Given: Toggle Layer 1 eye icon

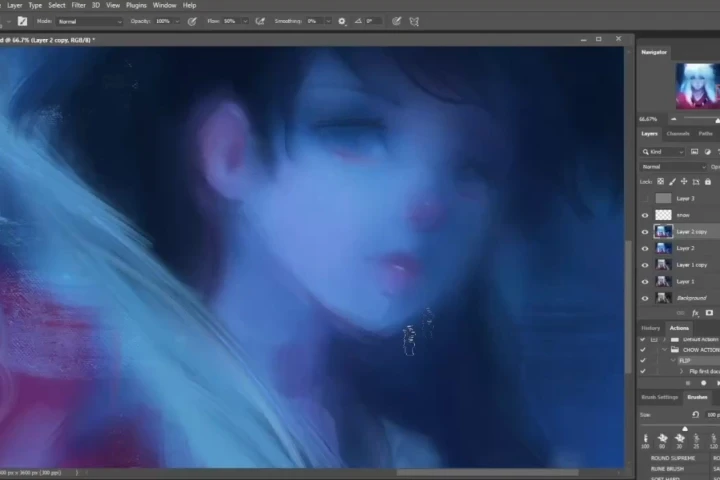Looking at the screenshot, I should (x=645, y=282).
